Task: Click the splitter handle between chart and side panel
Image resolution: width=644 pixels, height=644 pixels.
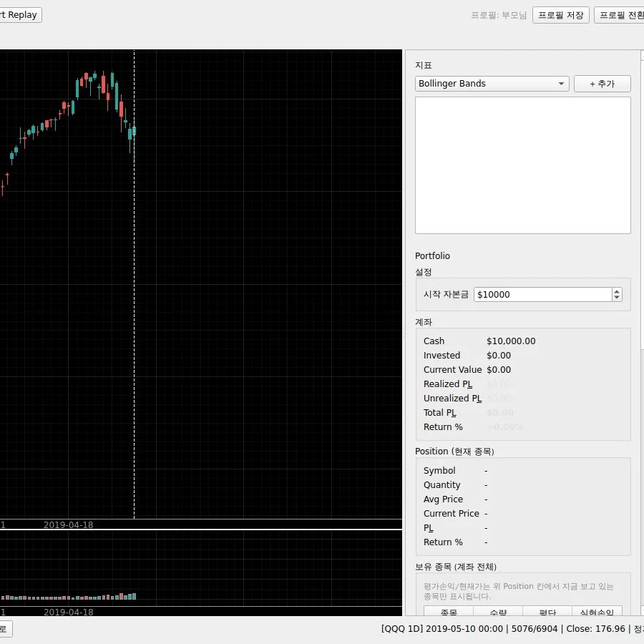Action: [x=404, y=333]
